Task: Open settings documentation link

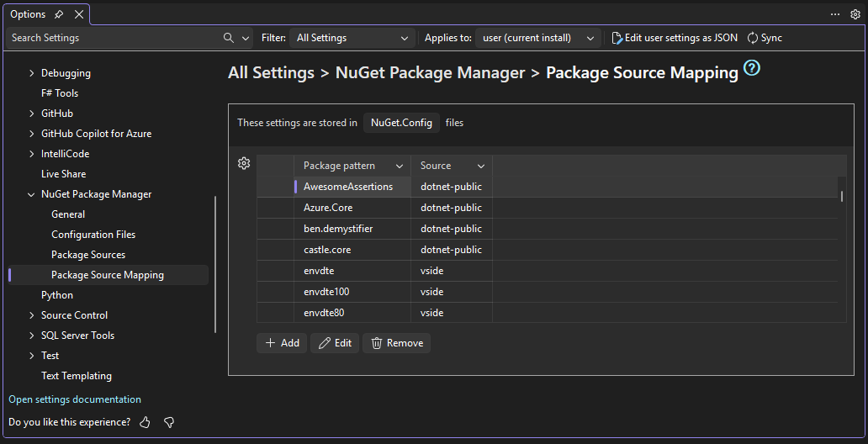Action: click(75, 399)
